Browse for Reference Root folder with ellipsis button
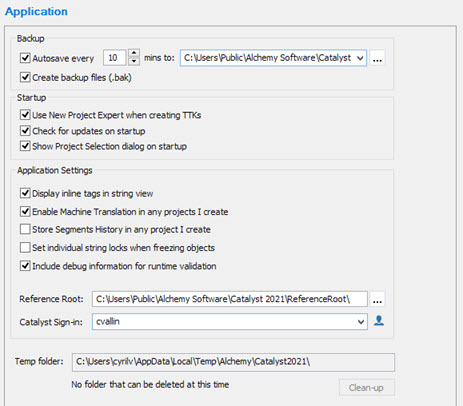 tap(377, 299)
